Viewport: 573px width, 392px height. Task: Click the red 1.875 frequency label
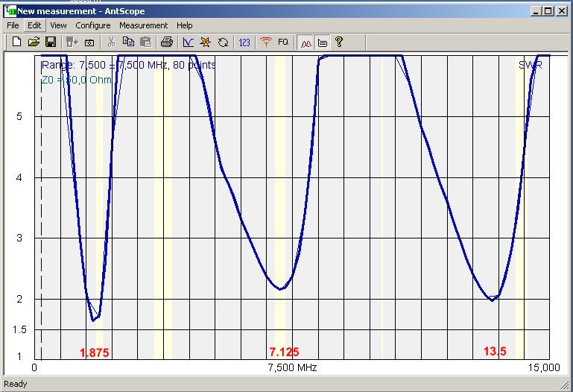[95, 353]
